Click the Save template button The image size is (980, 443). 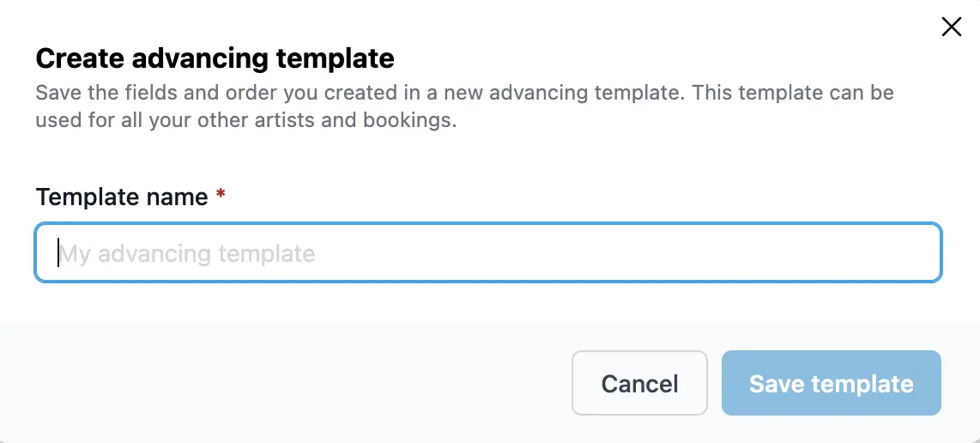tap(831, 383)
